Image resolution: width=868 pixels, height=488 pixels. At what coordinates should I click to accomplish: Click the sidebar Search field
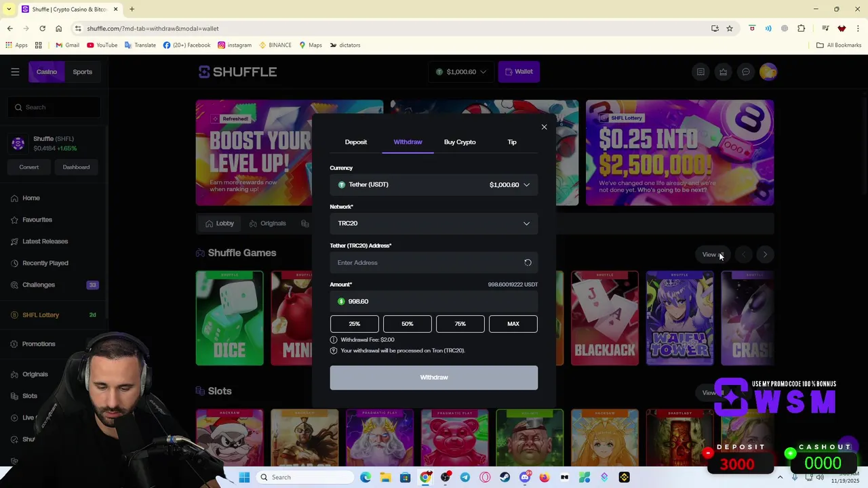55,107
